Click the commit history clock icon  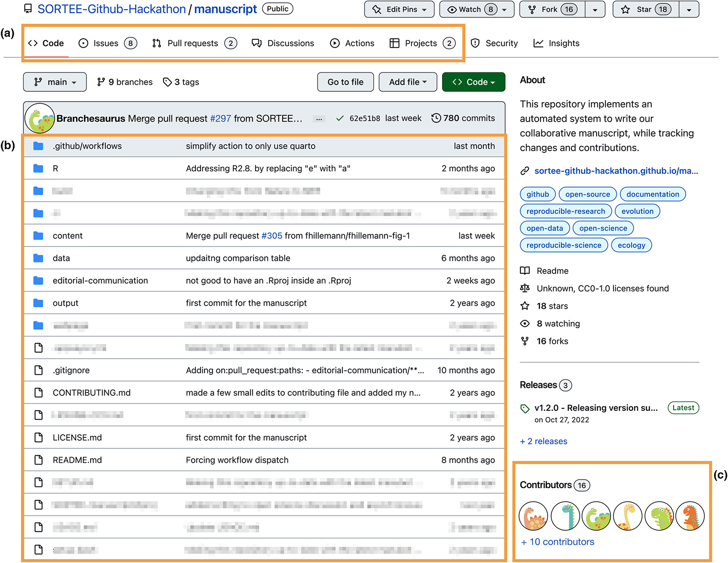coord(436,118)
